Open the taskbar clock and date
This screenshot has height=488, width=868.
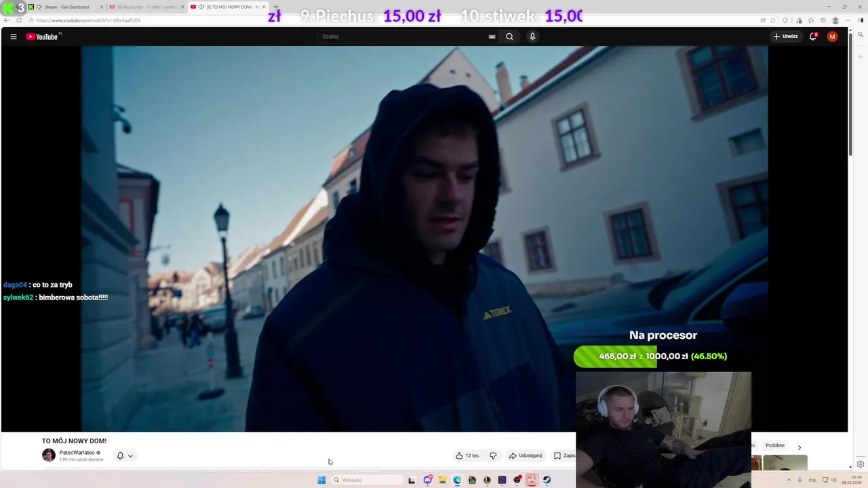click(852, 480)
